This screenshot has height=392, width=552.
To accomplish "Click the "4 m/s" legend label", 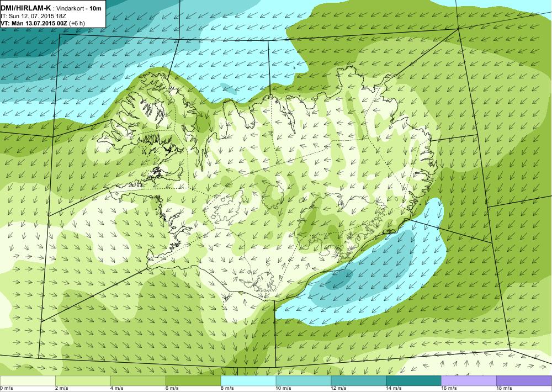I will [x=117, y=389].
